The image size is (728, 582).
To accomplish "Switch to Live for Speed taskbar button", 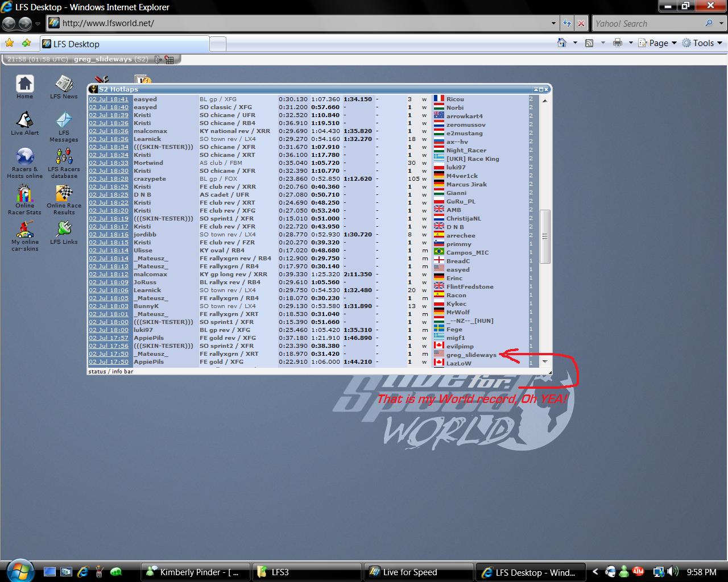I will [418, 572].
